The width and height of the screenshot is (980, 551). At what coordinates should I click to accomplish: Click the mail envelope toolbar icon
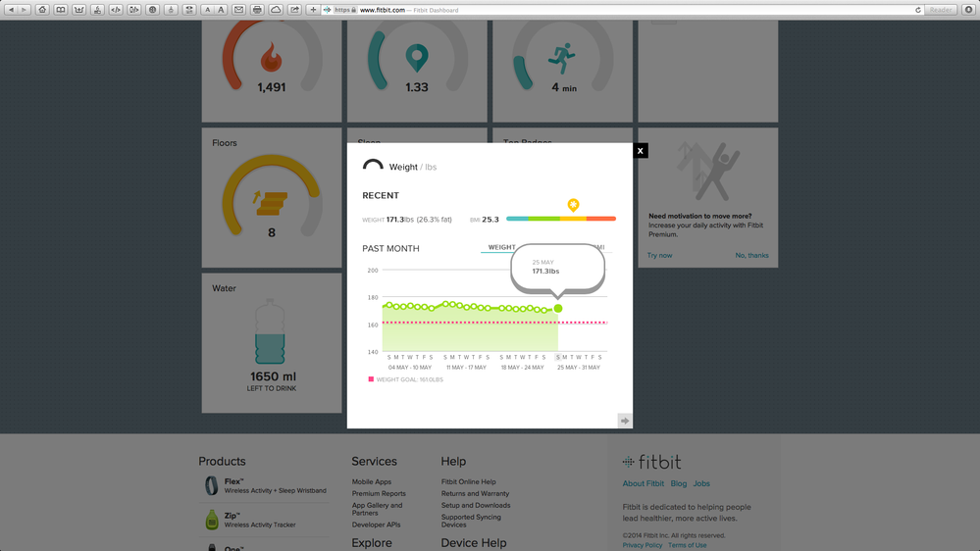[x=238, y=10]
